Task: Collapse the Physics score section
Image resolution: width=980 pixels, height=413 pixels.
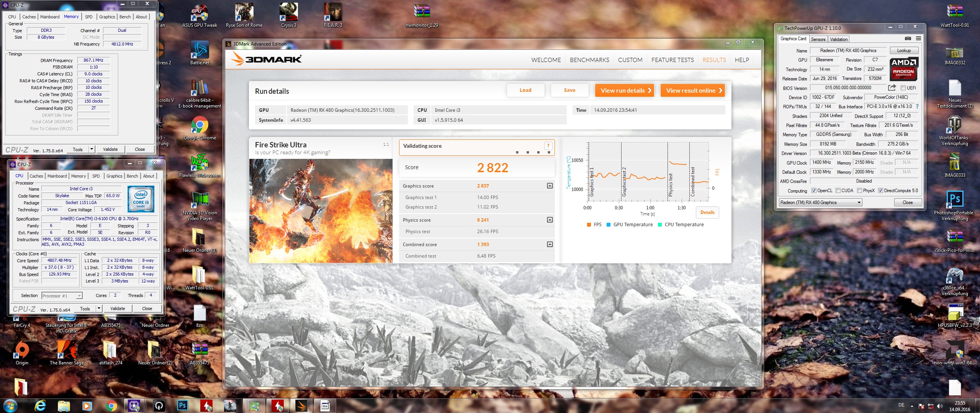Action: click(x=550, y=220)
